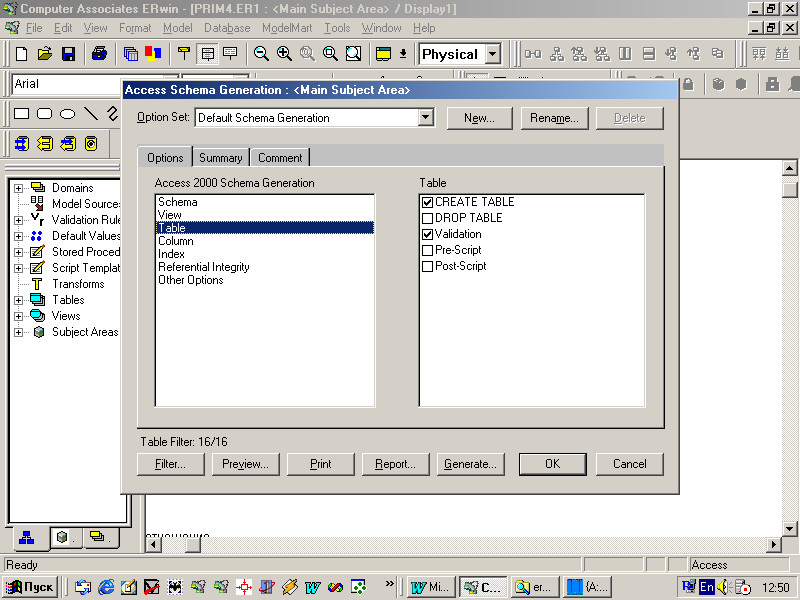Click the Cancel button

point(630,464)
